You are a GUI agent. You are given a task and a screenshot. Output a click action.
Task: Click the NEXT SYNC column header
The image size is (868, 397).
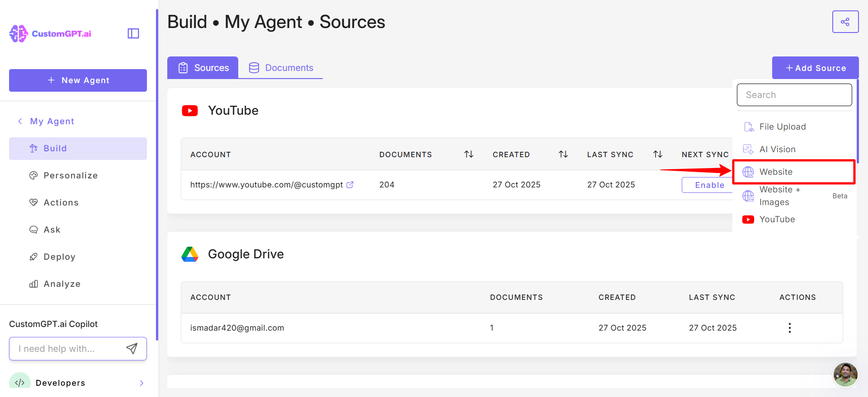(705, 154)
